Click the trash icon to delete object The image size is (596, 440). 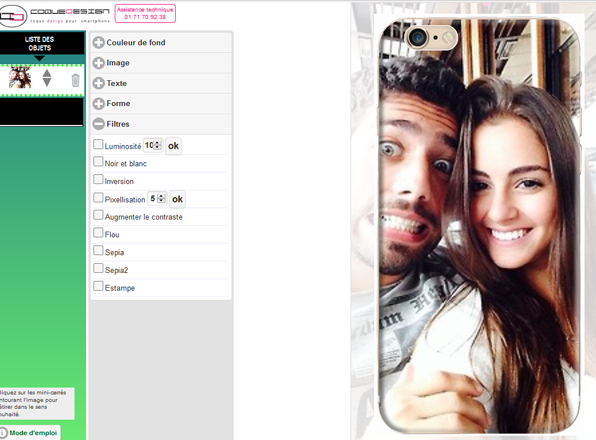(x=75, y=80)
